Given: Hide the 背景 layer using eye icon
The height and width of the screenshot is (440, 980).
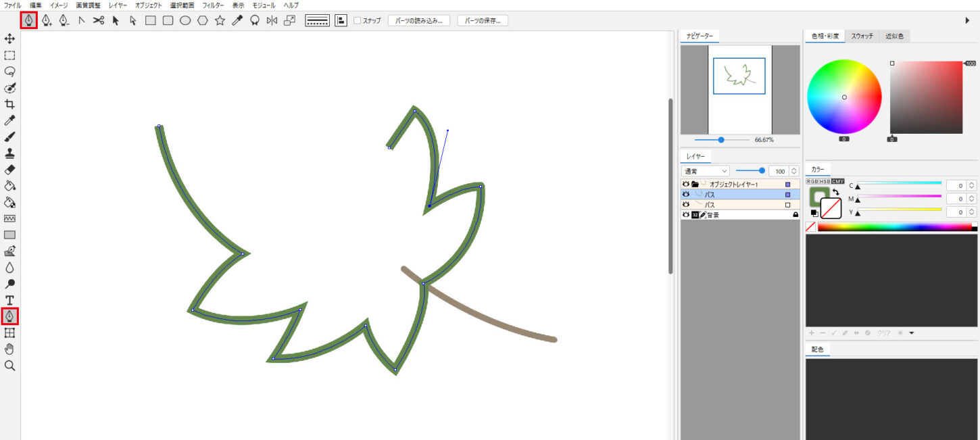Looking at the screenshot, I should pos(686,214).
